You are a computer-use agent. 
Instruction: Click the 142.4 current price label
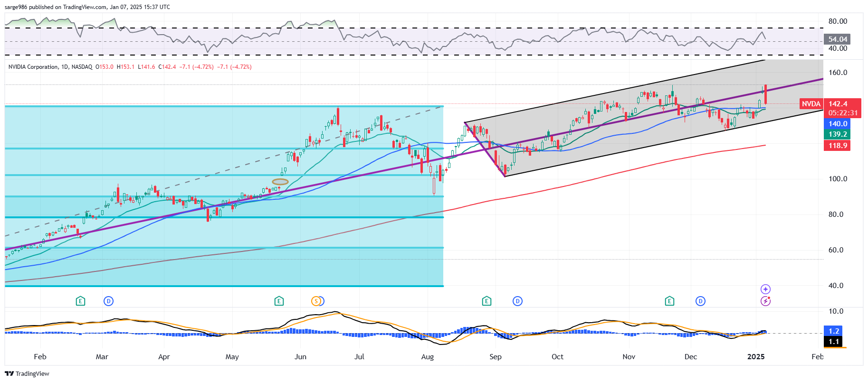[838, 104]
